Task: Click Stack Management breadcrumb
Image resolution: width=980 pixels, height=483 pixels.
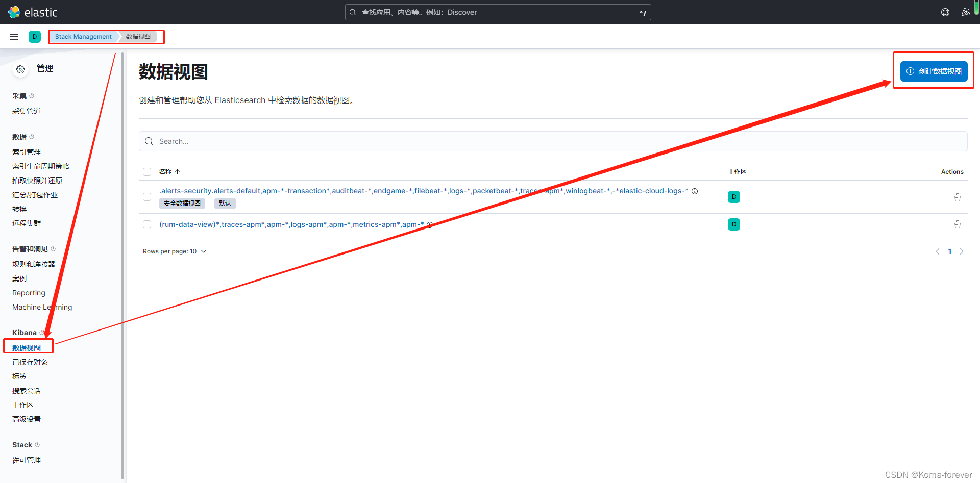Action: coord(83,37)
